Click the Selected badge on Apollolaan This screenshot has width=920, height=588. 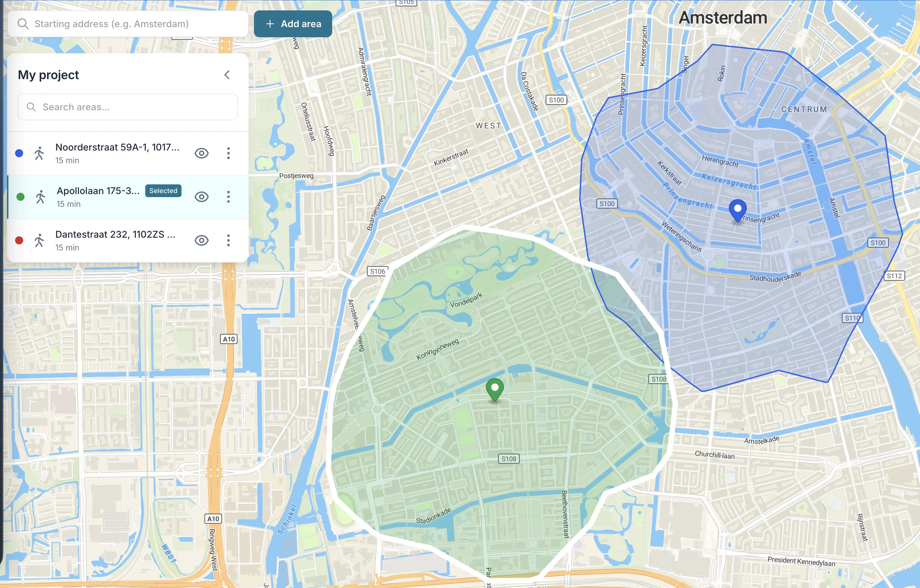[x=163, y=190]
